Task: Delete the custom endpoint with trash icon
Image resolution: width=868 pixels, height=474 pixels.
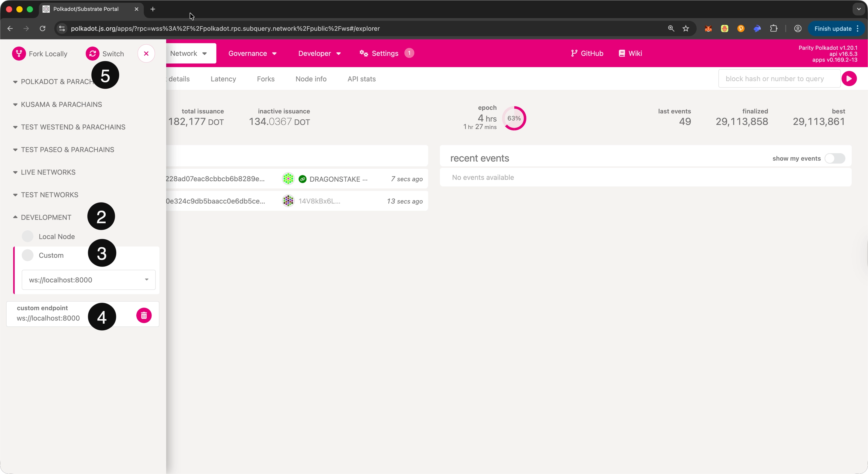Action: click(x=144, y=315)
